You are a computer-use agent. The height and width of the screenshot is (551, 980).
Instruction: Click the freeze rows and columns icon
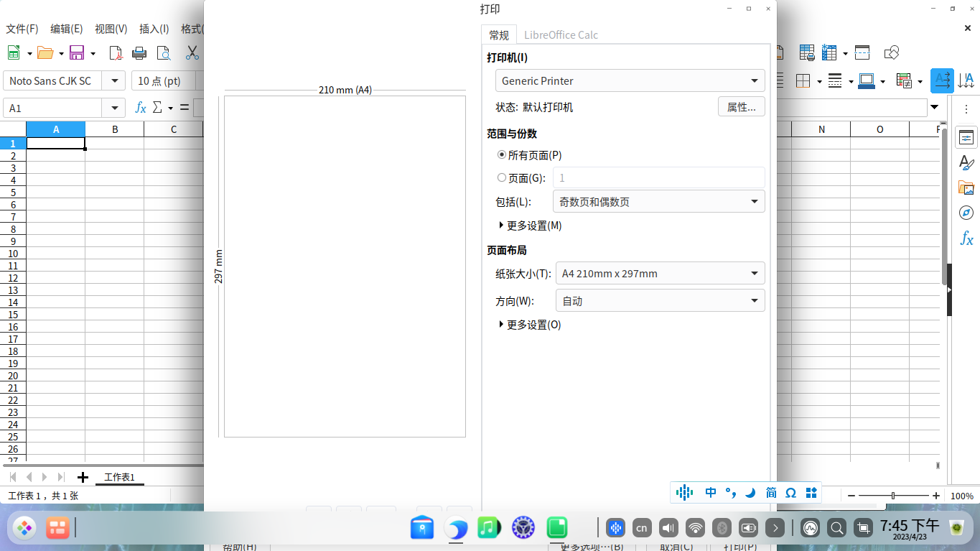click(830, 52)
